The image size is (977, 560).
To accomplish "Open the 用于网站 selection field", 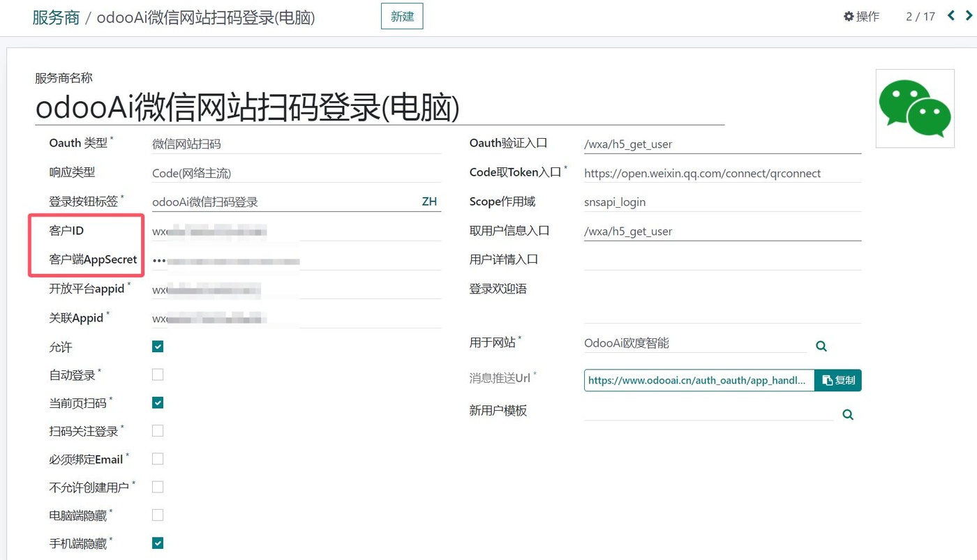I will (695, 343).
